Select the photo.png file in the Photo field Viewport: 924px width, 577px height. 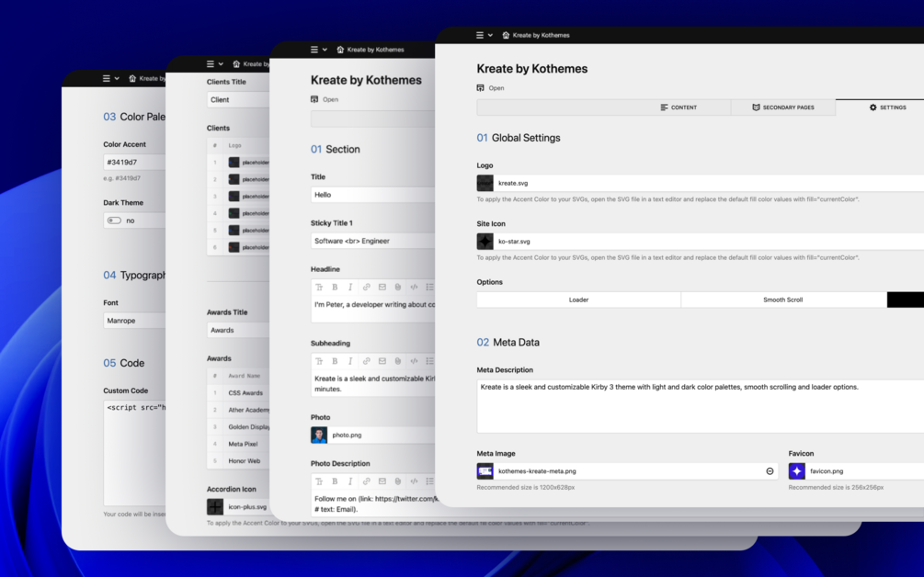372,436
